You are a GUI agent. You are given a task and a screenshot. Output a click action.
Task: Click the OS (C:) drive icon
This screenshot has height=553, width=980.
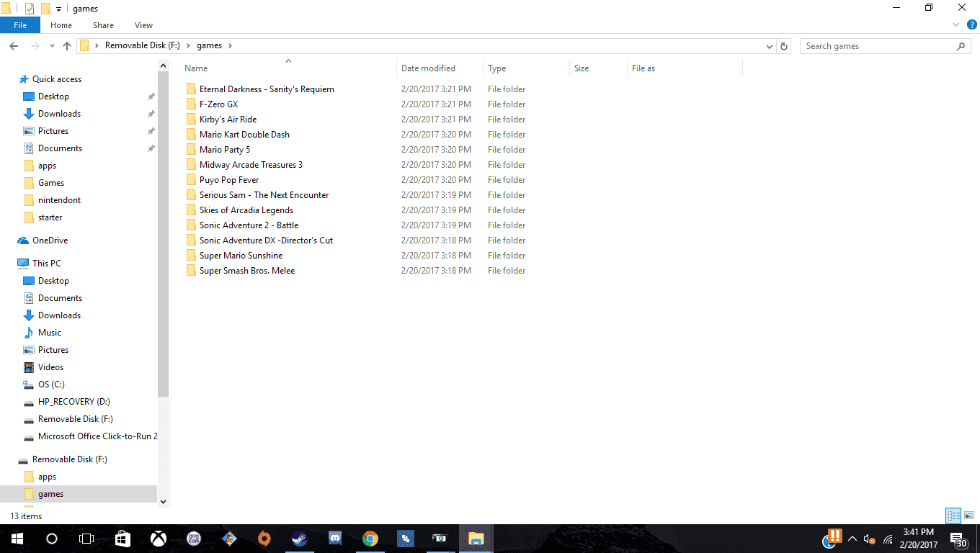tap(29, 385)
